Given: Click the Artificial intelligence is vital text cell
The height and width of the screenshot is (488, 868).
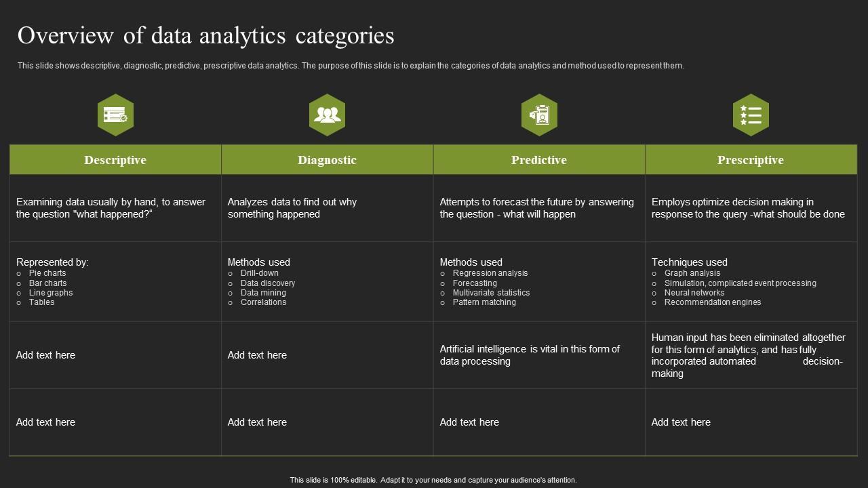Looking at the screenshot, I should click(530, 355).
